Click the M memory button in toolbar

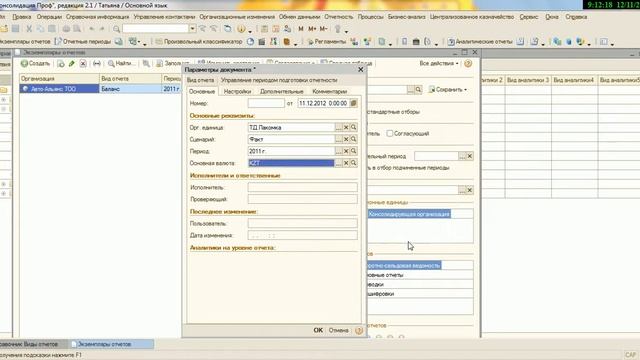301,29
